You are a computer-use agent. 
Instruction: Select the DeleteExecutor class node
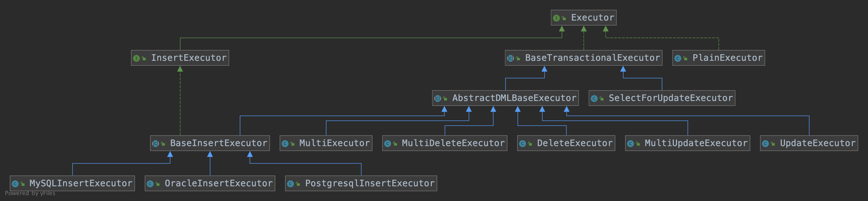coord(575,143)
